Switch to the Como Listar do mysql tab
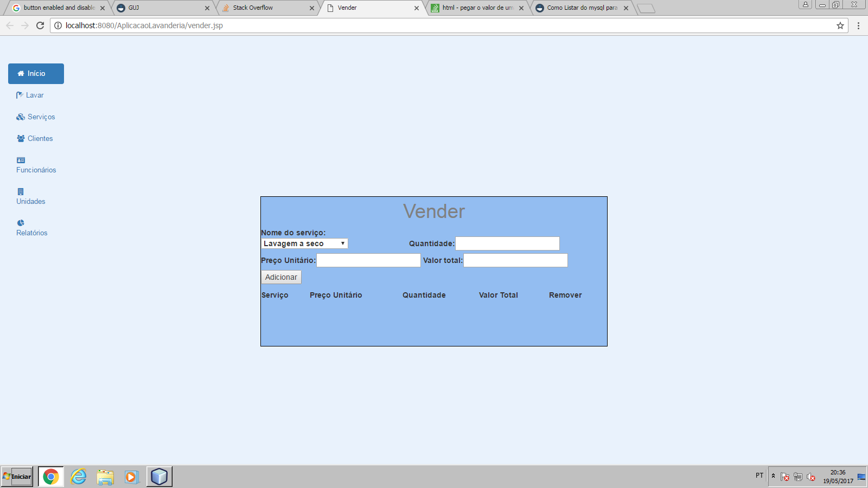The width and height of the screenshot is (868, 488). point(582,8)
